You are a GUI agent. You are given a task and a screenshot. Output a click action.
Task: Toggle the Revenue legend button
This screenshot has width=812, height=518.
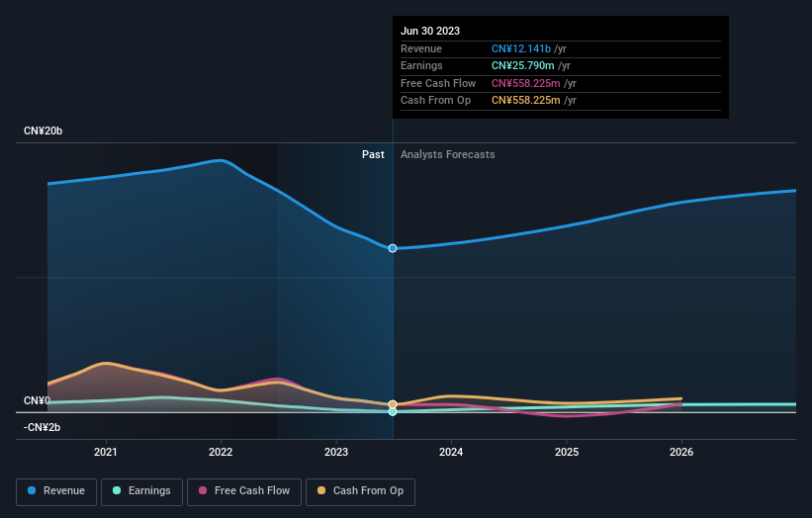56,491
